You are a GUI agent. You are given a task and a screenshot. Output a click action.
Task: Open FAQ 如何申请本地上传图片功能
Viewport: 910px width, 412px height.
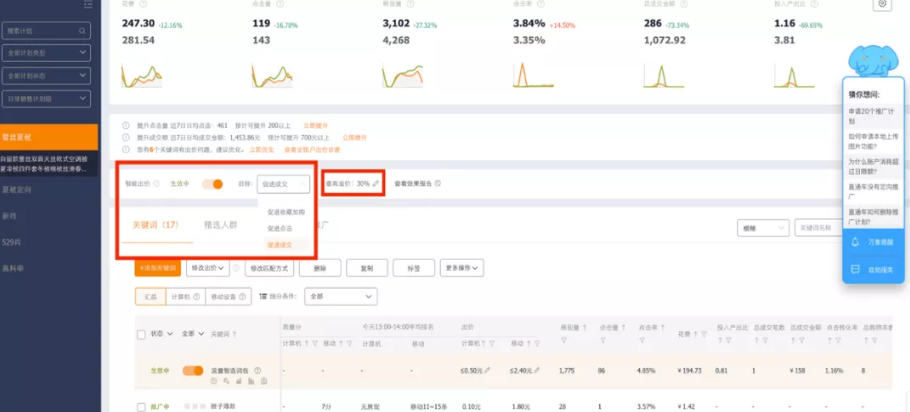(x=872, y=141)
